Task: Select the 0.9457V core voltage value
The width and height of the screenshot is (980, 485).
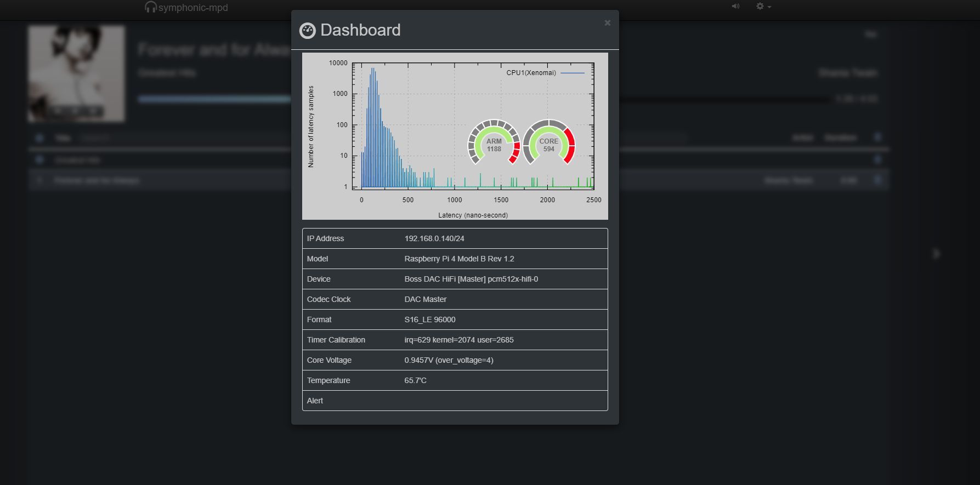Action: pos(449,360)
